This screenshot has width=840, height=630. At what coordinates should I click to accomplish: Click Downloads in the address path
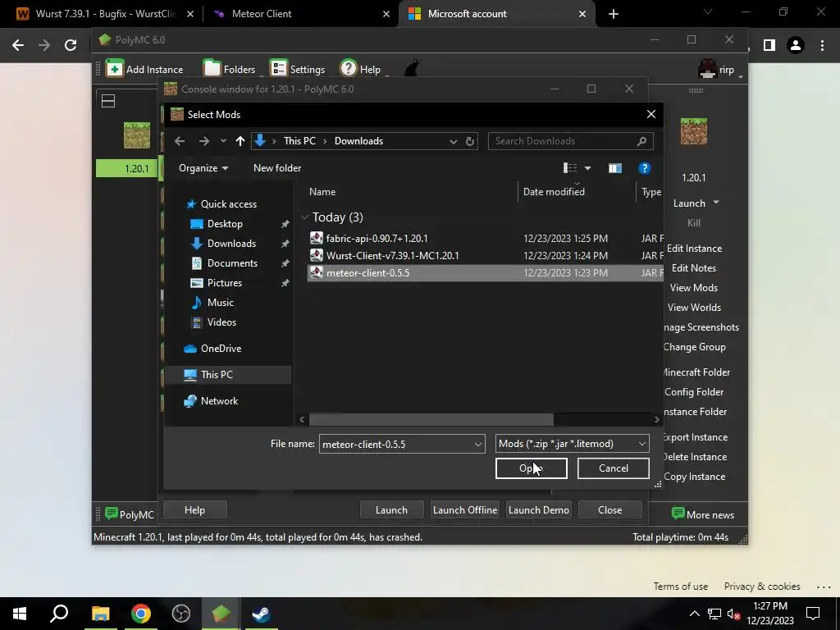click(x=358, y=141)
